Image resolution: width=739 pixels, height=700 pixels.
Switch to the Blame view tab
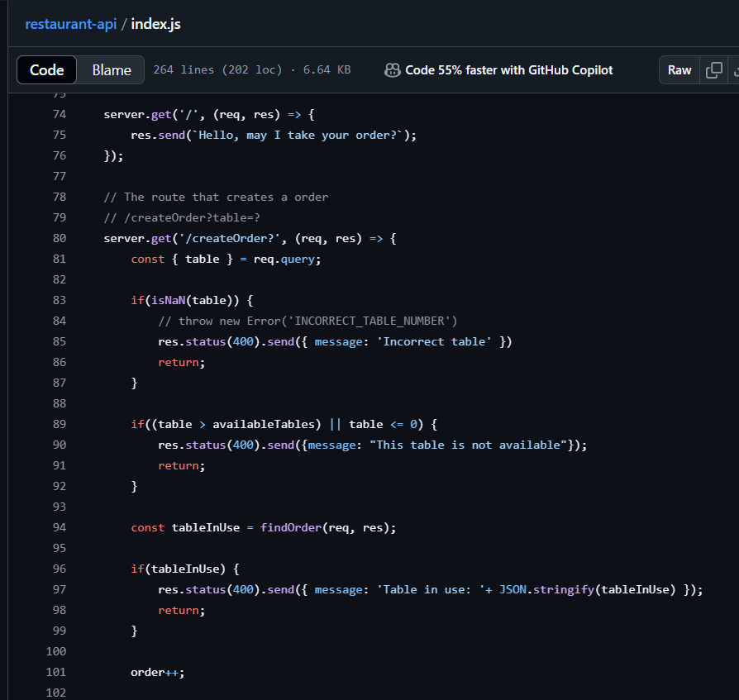112,69
